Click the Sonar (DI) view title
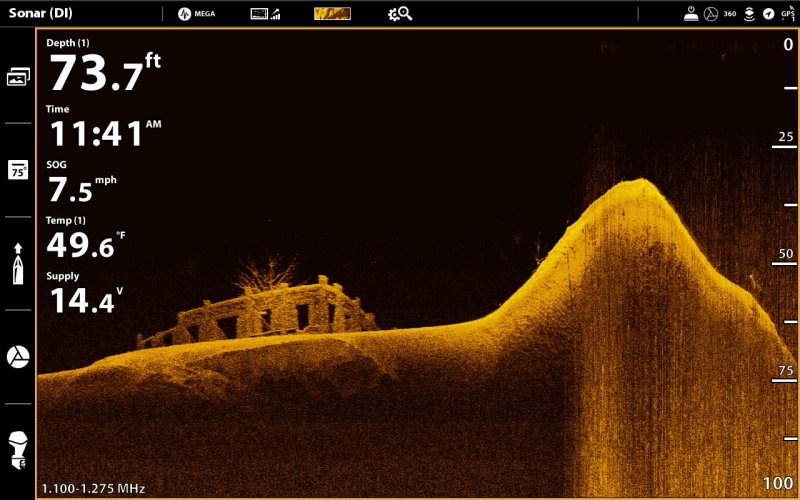This screenshot has width=800, height=500. (x=42, y=14)
